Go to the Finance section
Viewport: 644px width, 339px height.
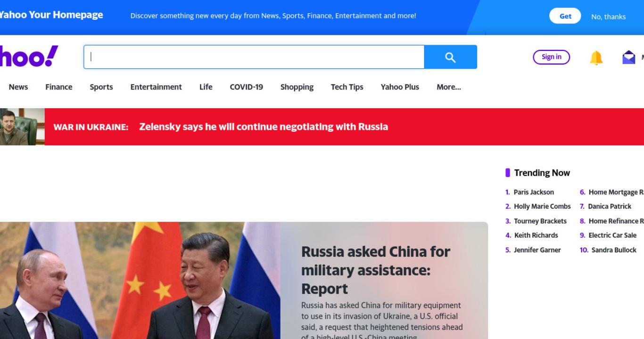59,87
